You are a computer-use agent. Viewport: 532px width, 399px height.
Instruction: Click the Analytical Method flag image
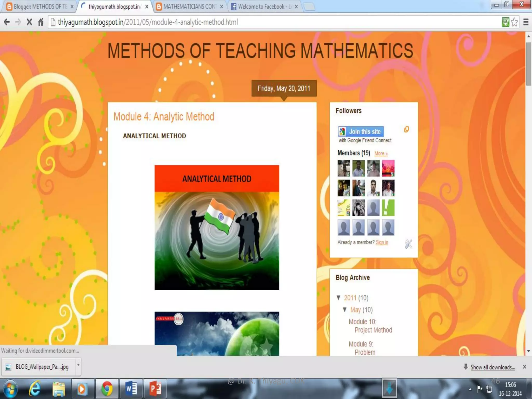[217, 227]
